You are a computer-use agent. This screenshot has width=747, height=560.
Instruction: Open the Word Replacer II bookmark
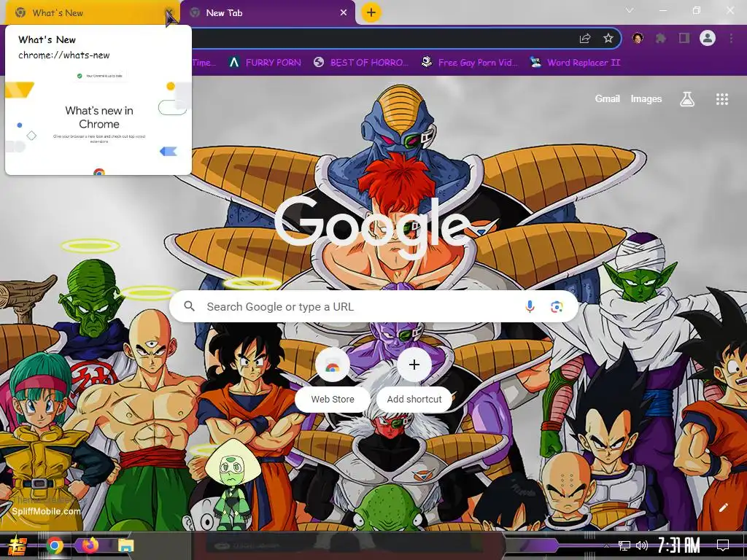576,63
